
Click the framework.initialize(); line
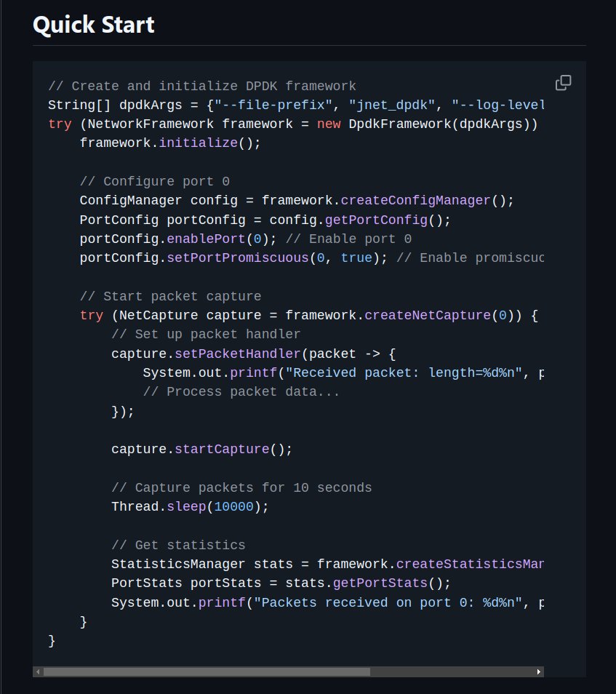point(170,143)
